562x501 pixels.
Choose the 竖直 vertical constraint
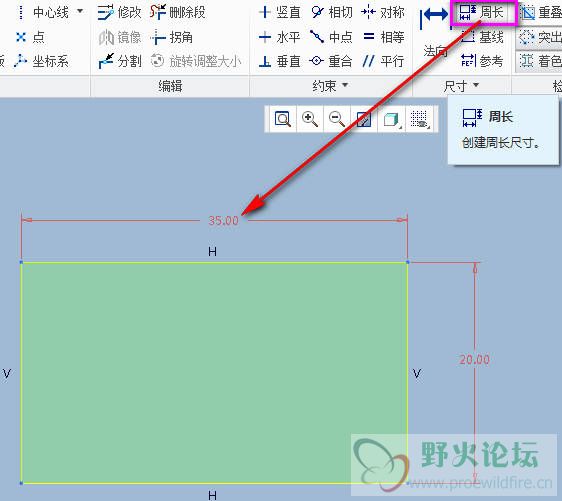(x=279, y=13)
